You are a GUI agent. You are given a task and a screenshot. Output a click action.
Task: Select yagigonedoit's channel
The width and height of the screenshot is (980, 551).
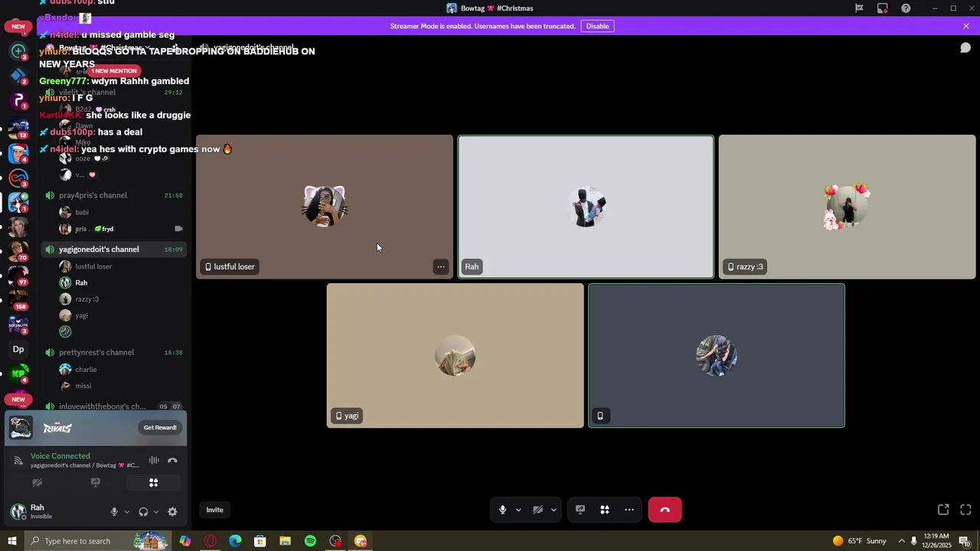[113, 249]
